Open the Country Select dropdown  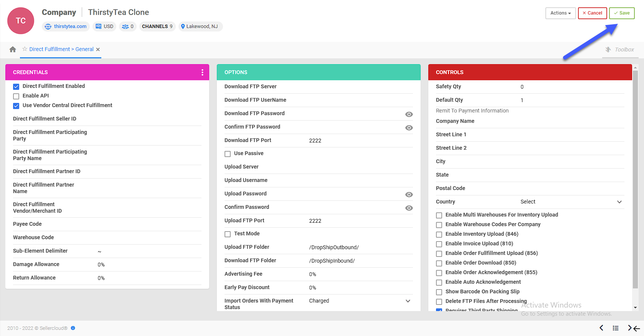(x=572, y=202)
